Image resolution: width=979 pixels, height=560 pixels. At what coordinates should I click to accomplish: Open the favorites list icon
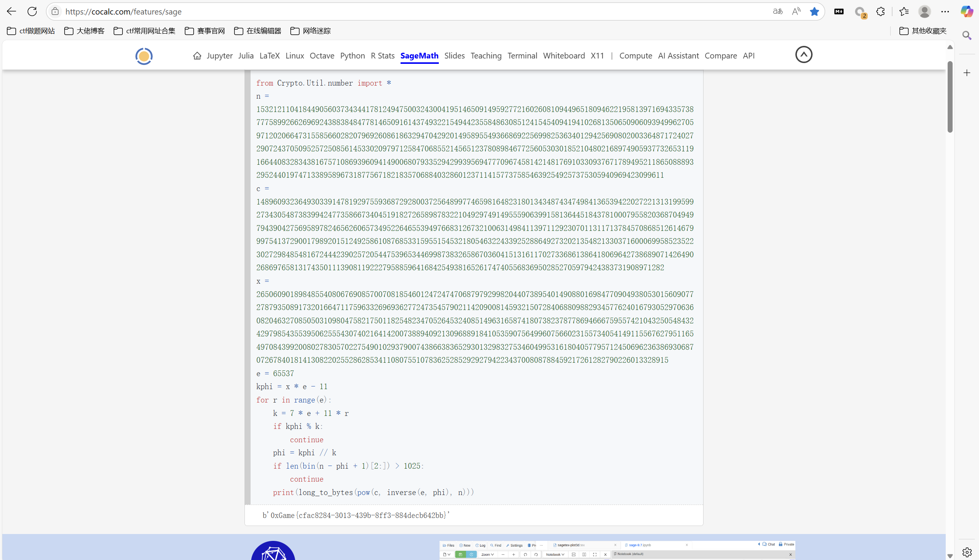(904, 11)
